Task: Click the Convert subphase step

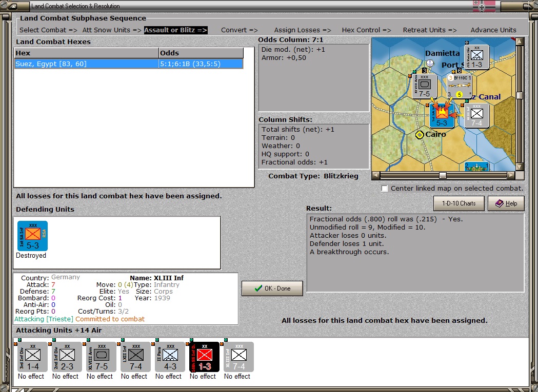Action: tap(240, 30)
